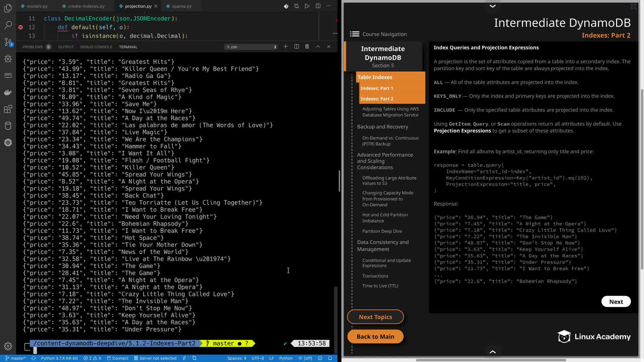Run the Python file with the play button

tap(307, 6)
